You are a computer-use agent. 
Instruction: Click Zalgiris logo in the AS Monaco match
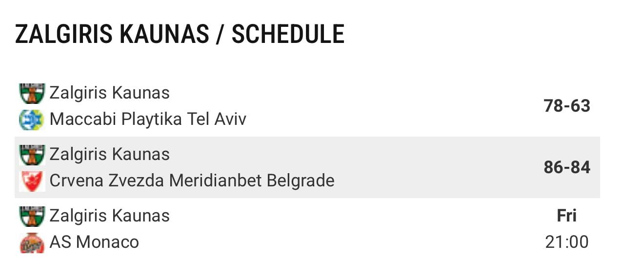click(32, 216)
